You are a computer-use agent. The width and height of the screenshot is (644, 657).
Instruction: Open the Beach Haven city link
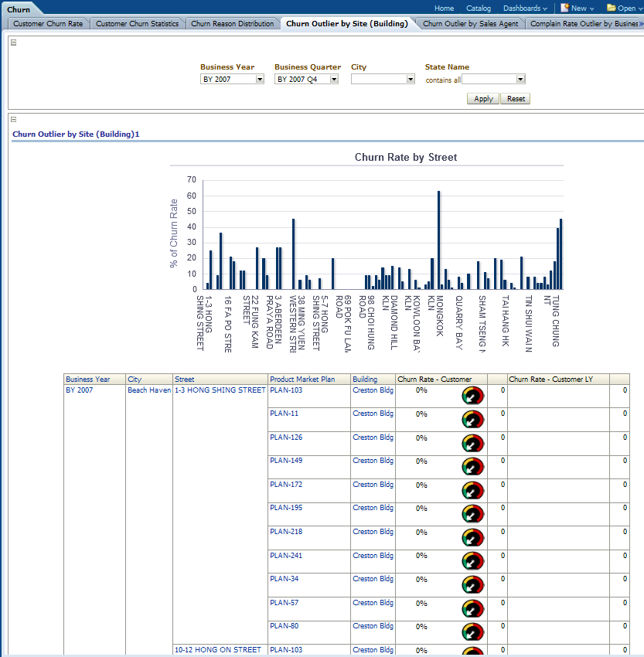149,390
